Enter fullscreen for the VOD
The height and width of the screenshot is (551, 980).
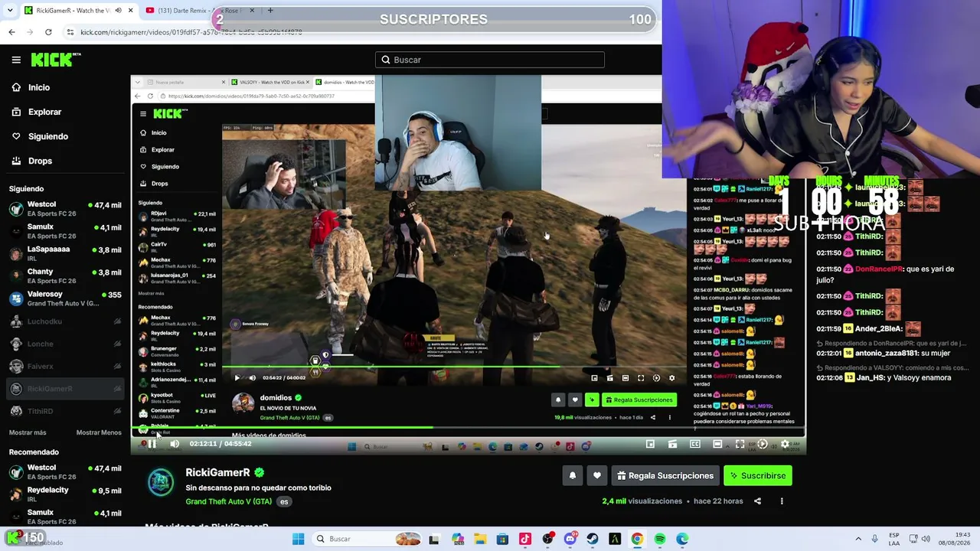(740, 444)
